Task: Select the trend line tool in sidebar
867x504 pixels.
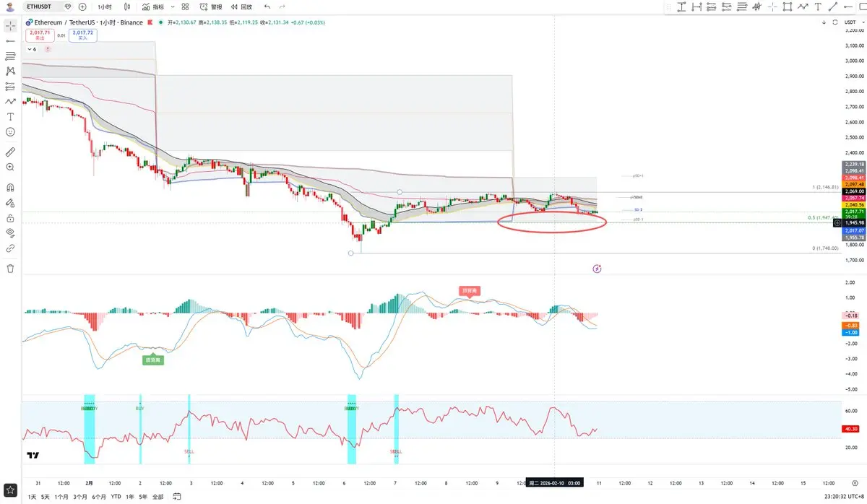Action: coord(10,40)
